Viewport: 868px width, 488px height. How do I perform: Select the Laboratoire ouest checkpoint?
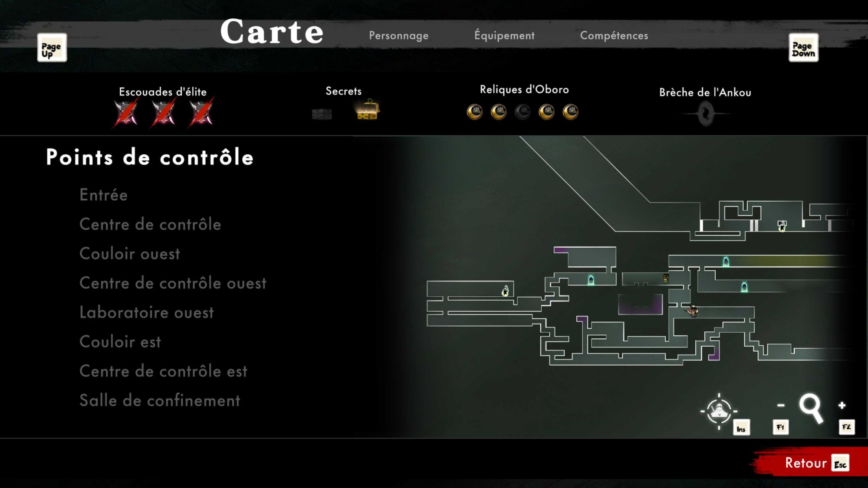tap(147, 312)
